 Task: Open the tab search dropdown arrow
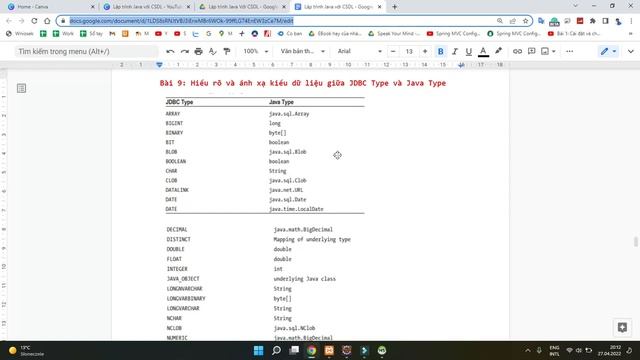point(576,6)
